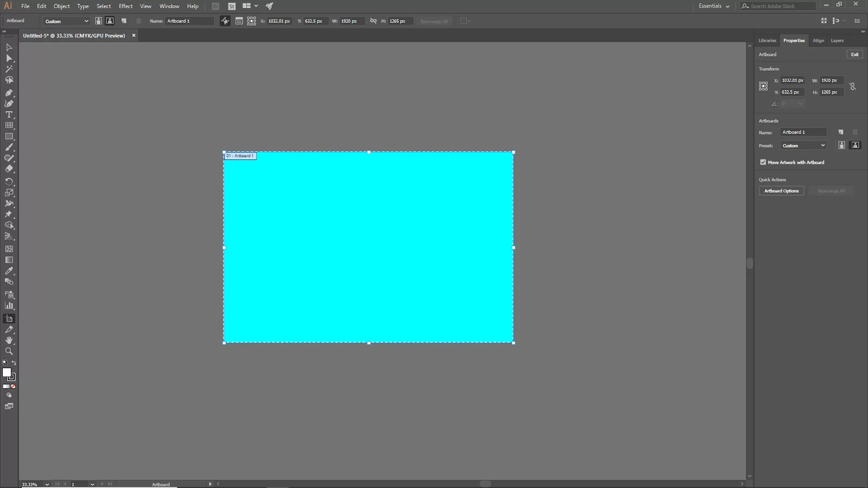Click the Exit artboard mode button
The width and height of the screenshot is (868, 488).
[x=854, y=54]
